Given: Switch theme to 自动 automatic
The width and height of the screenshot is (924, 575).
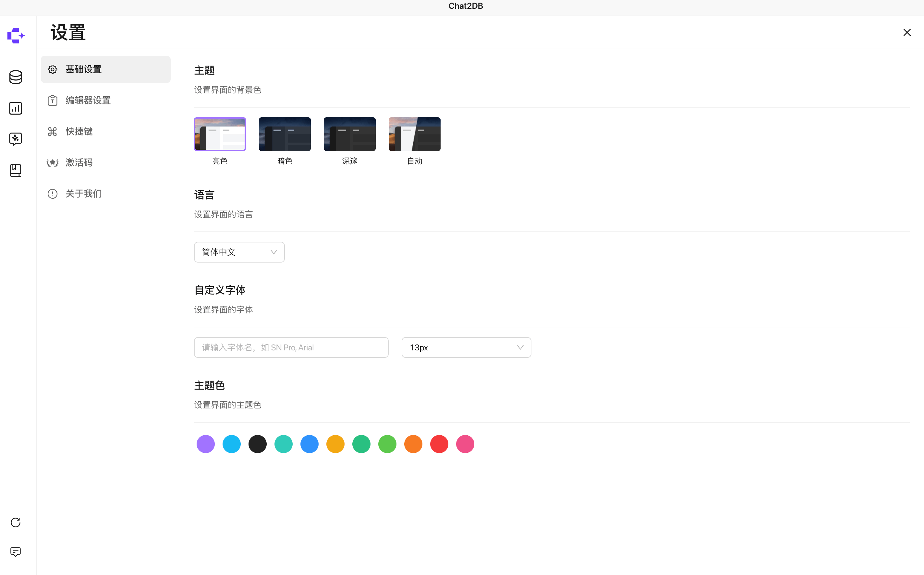Looking at the screenshot, I should point(414,134).
